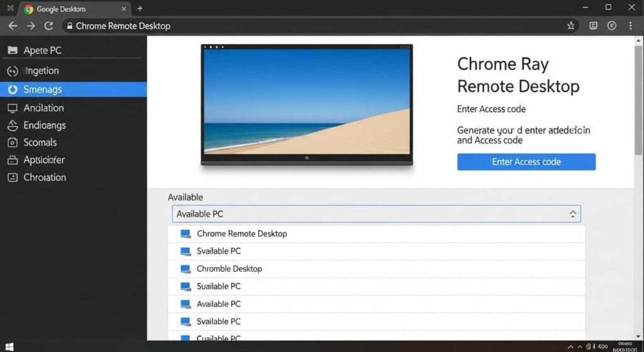The image size is (644, 352).
Task: Click the Enter Access code button
Action: click(526, 162)
